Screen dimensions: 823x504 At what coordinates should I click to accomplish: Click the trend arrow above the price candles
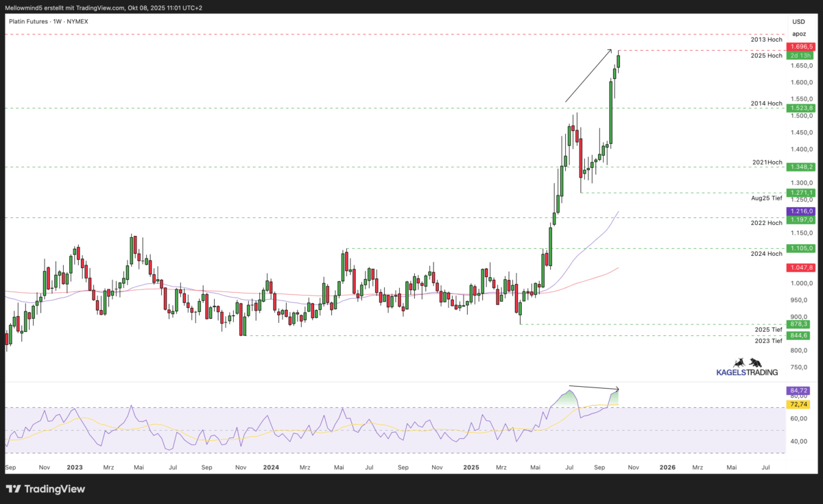click(588, 75)
